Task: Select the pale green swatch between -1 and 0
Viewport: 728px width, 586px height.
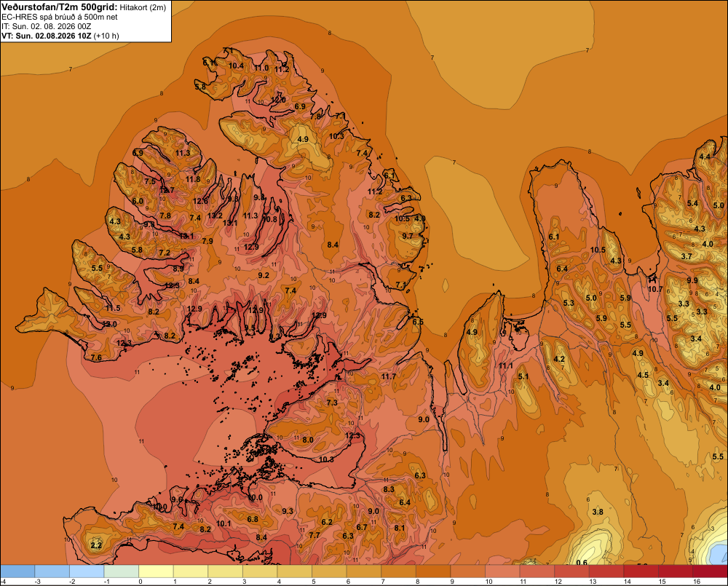Action: [x=122, y=571]
